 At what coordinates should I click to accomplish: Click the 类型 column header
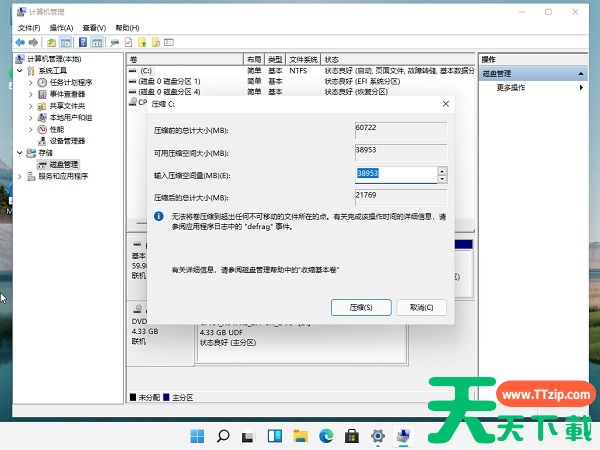coord(275,59)
